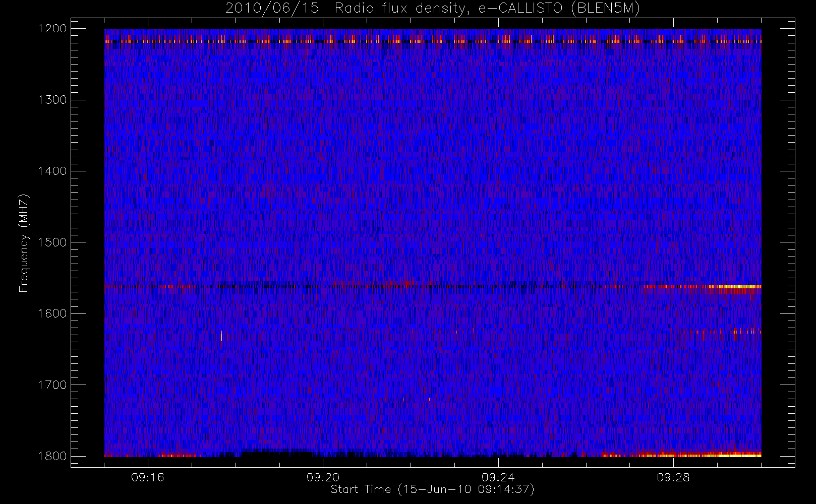Viewport: 816px width, 504px height.
Task: Click the 1400 frequency tick label
Action: (x=52, y=171)
